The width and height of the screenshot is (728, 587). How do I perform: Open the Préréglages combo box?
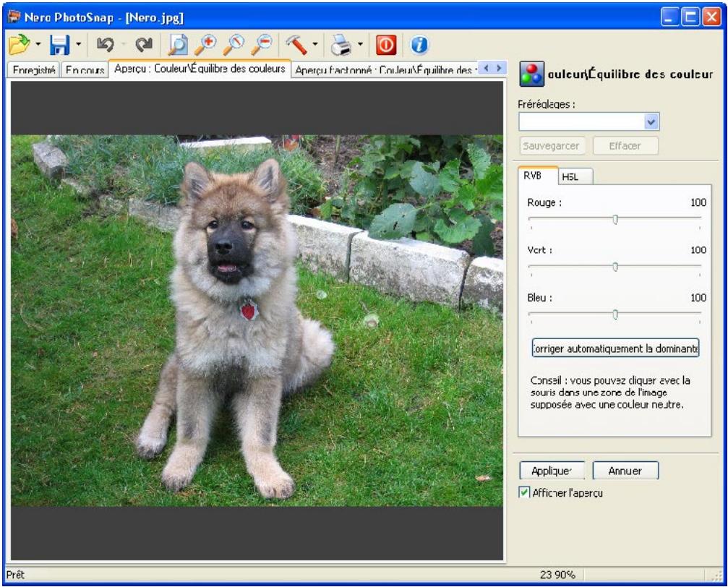(588, 121)
